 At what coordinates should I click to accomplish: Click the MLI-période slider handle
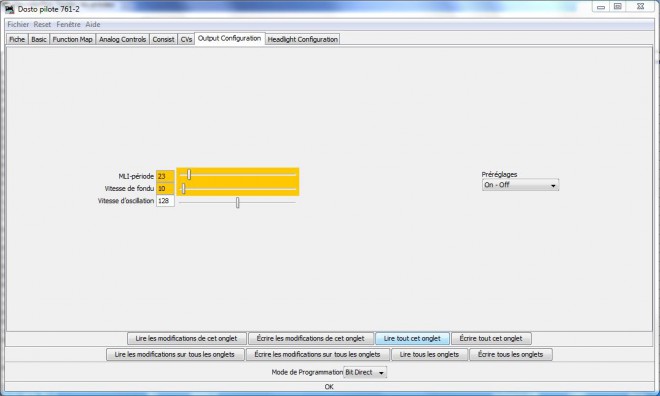[189, 174]
